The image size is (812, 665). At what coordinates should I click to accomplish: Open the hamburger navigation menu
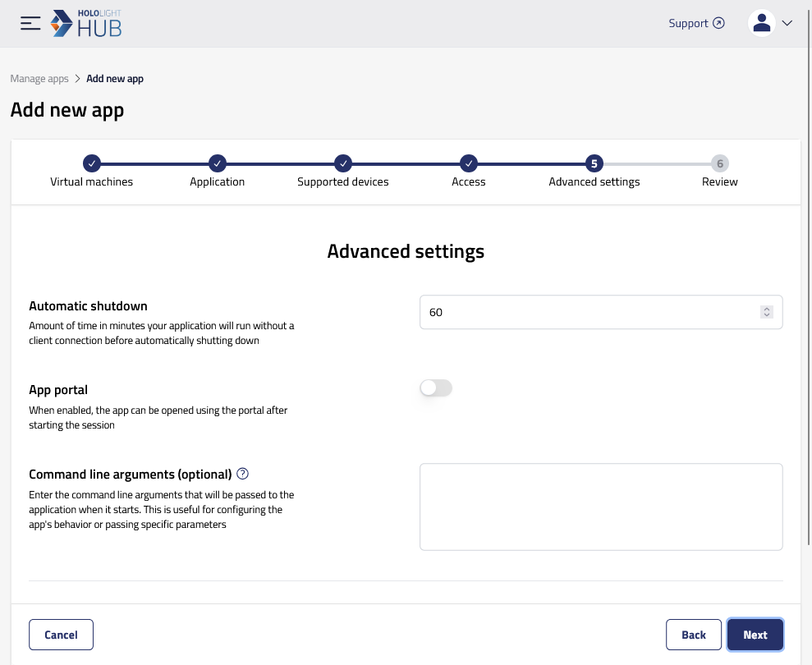coord(30,23)
